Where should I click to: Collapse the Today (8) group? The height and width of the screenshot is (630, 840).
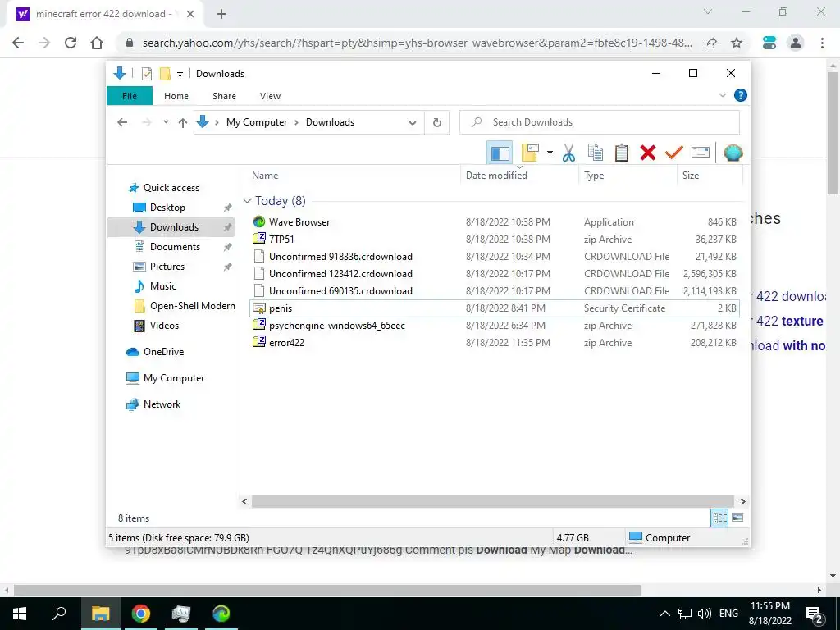(247, 201)
